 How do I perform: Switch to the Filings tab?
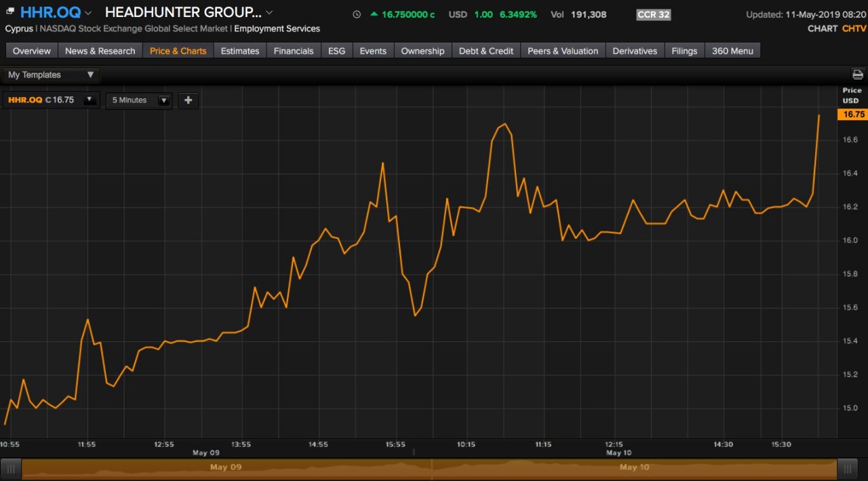[684, 51]
